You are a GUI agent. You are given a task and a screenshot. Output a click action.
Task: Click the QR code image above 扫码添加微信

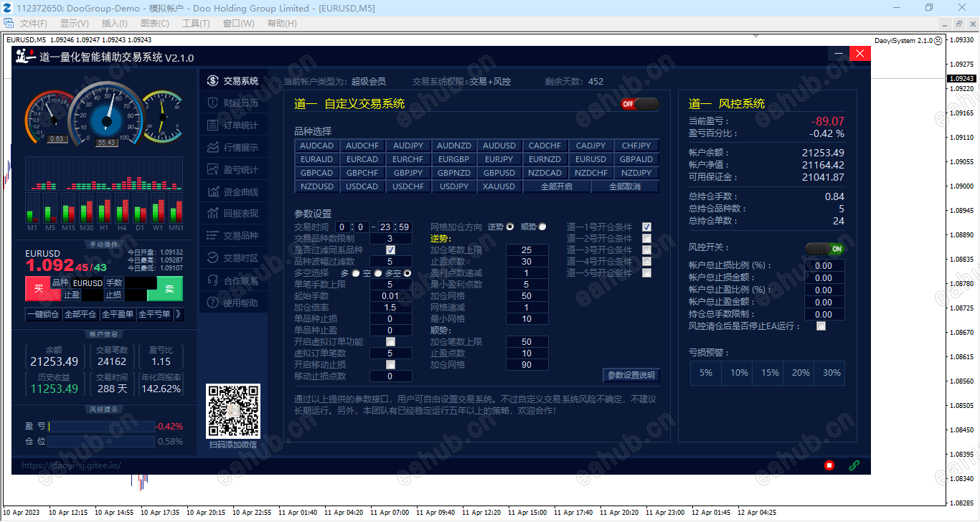coord(232,411)
